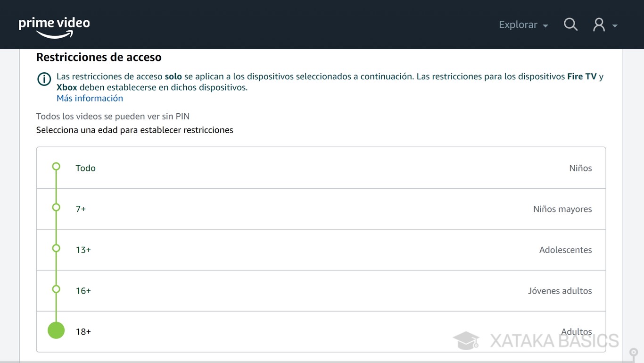This screenshot has width=644, height=363.
Task: Click the Adultos label
Action: point(576,331)
